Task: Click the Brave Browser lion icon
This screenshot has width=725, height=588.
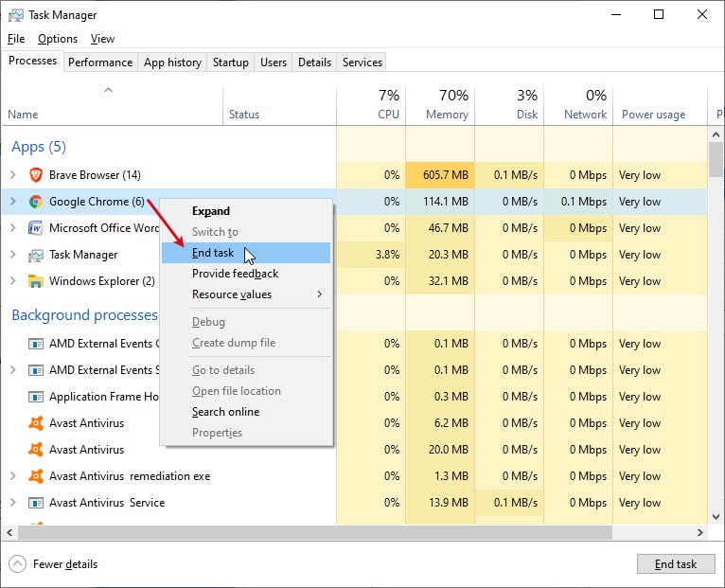Action: point(36,175)
